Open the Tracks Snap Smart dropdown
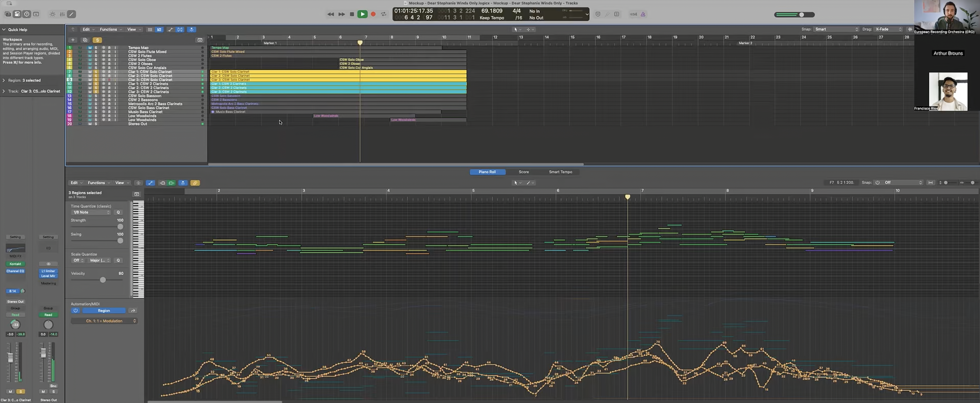Image resolution: width=980 pixels, height=403 pixels. pos(837,29)
